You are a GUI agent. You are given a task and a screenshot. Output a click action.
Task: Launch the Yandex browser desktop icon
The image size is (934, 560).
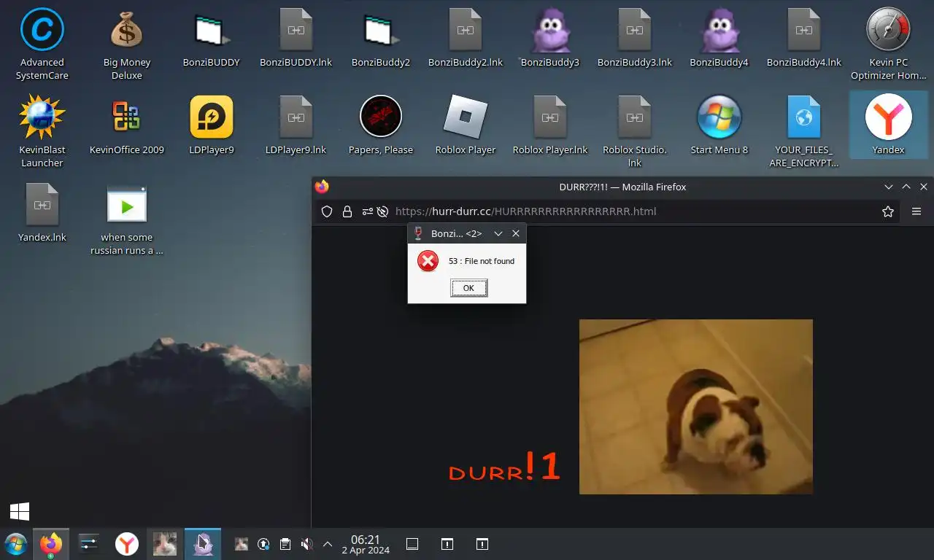point(889,125)
